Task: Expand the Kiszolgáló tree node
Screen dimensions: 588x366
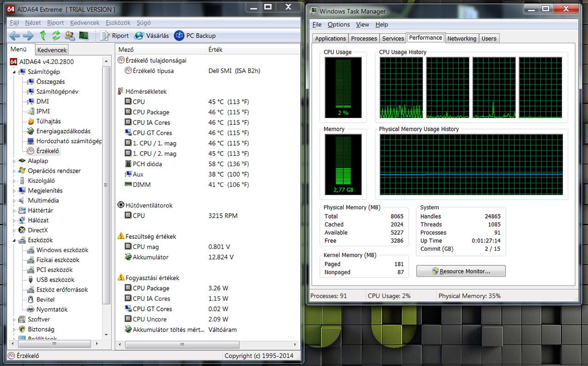Action: (14, 180)
